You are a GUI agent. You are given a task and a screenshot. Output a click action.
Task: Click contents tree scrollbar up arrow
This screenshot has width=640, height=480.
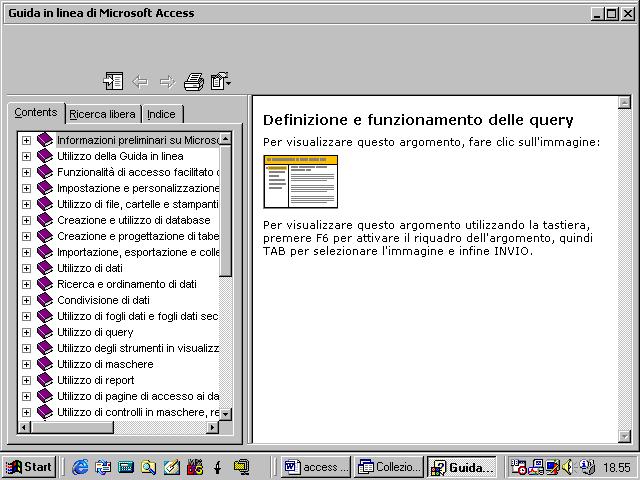tap(226, 139)
